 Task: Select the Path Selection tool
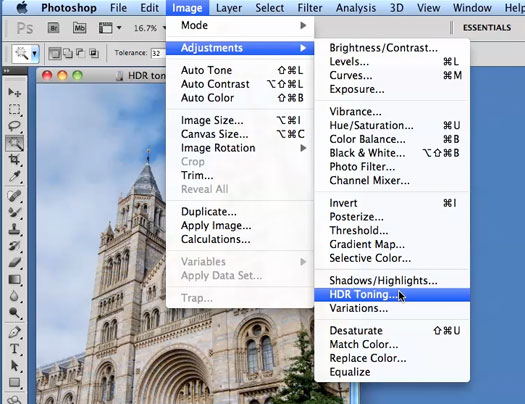click(x=14, y=366)
